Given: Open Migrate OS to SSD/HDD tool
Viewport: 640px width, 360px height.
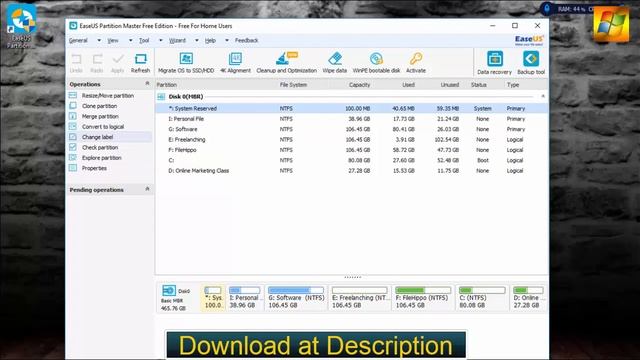Looking at the screenshot, I should click(186, 63).
